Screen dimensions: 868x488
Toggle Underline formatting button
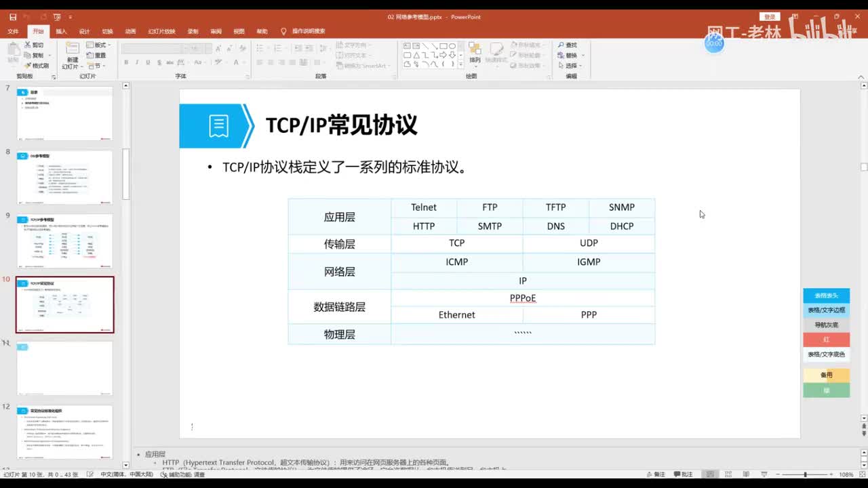point(147,62)
